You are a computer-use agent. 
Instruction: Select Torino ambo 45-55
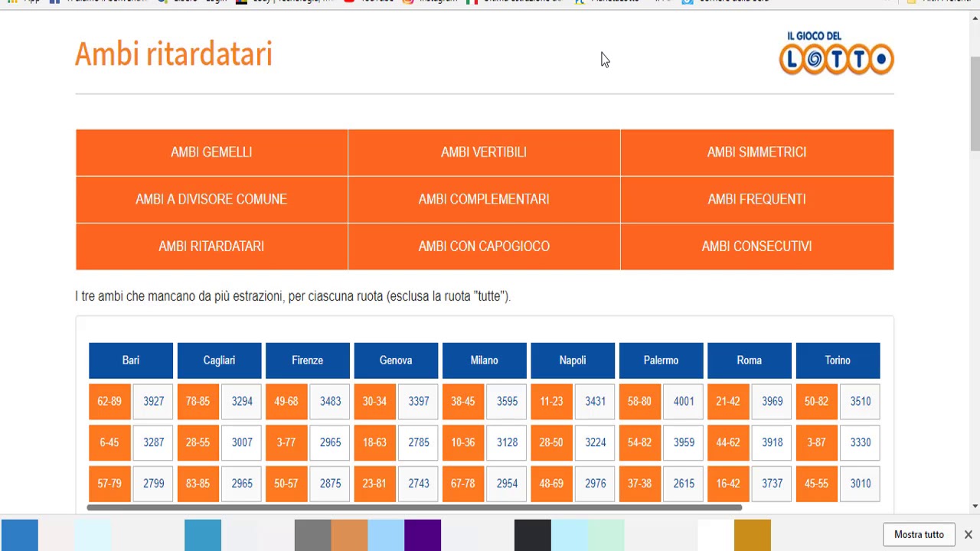point(816,484)
